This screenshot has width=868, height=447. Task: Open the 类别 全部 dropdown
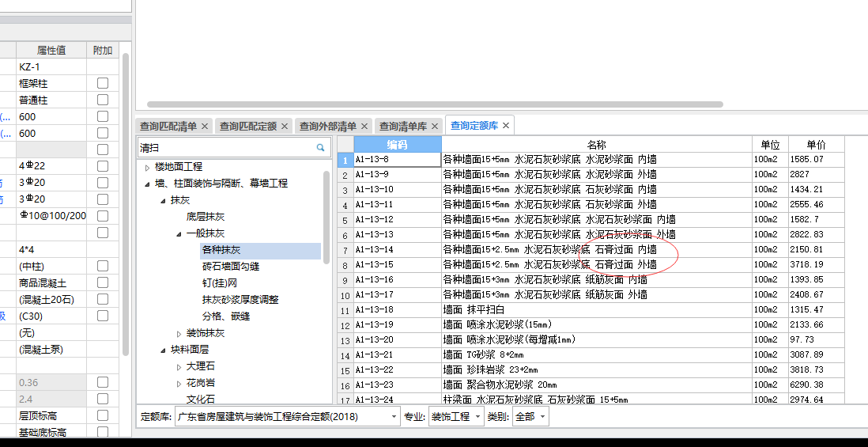click(542, 416)
